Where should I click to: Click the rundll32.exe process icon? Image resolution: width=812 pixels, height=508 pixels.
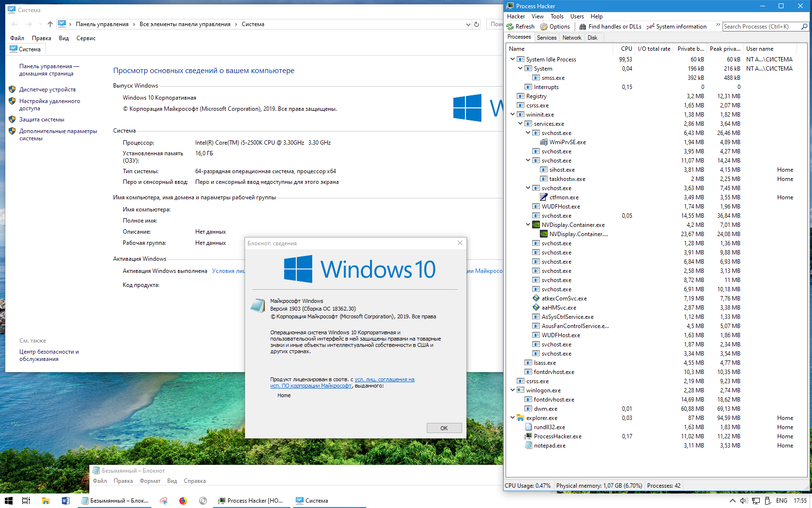528,427
